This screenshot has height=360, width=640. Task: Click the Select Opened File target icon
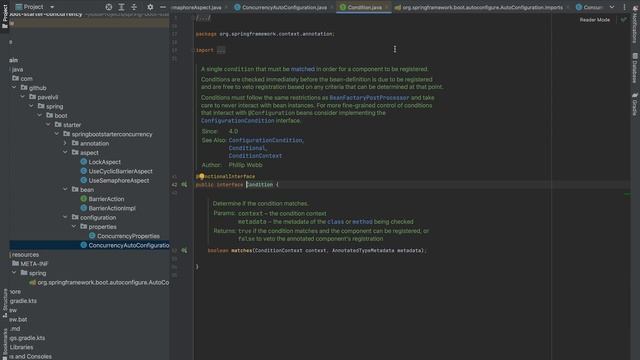[x=109, y=7]
